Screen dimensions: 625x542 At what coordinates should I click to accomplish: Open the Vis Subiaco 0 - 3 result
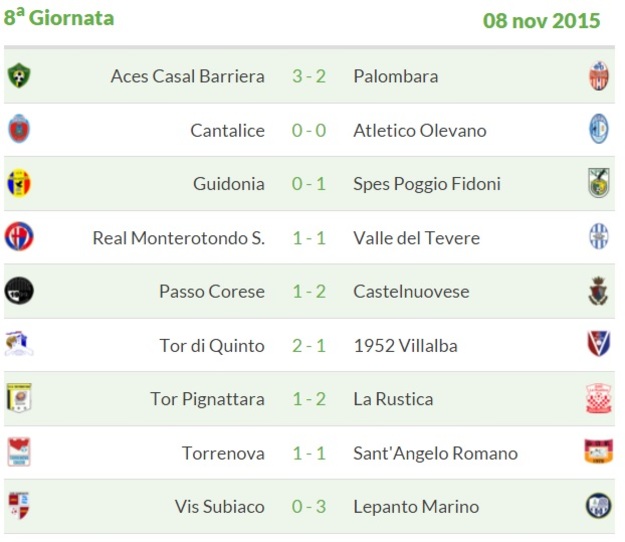(x=309, y=507)
